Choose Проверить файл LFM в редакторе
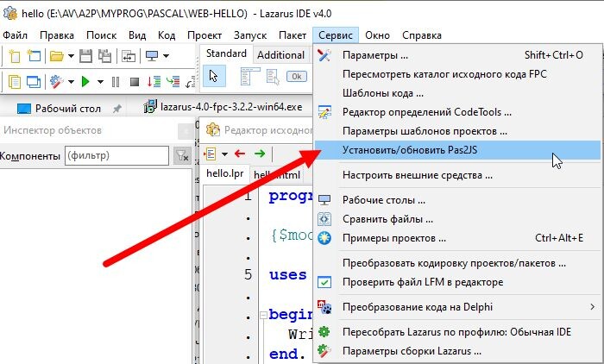 457,282
